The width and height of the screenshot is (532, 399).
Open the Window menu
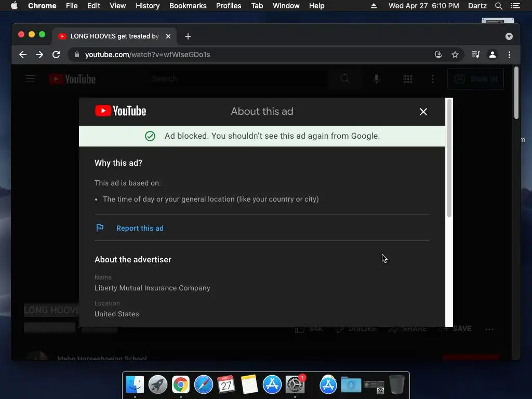286,6
